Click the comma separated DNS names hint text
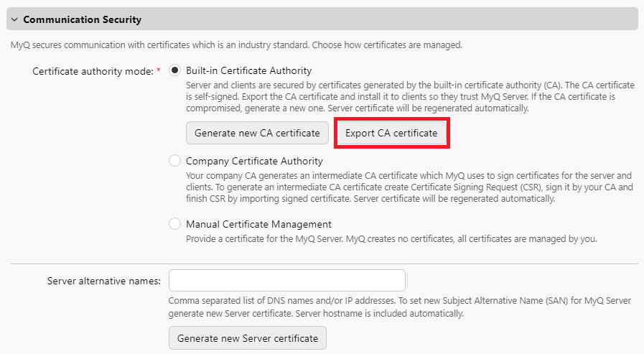The width and height of the screenshot is (644, 354). (402, 307)
